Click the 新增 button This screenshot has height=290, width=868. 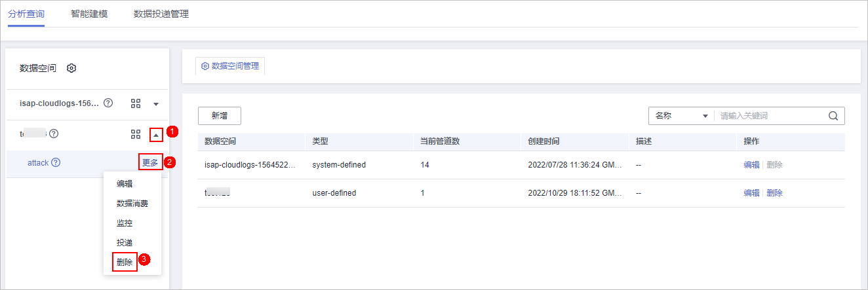[220, 116]
